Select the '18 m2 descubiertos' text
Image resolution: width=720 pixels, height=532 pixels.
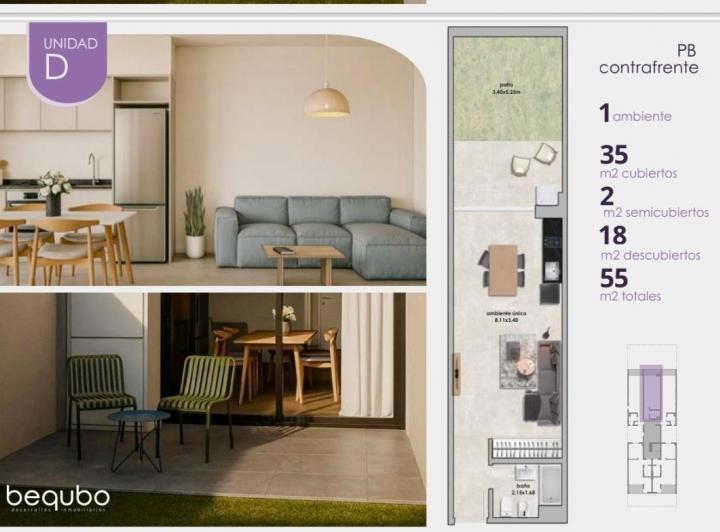click(650, 244)
